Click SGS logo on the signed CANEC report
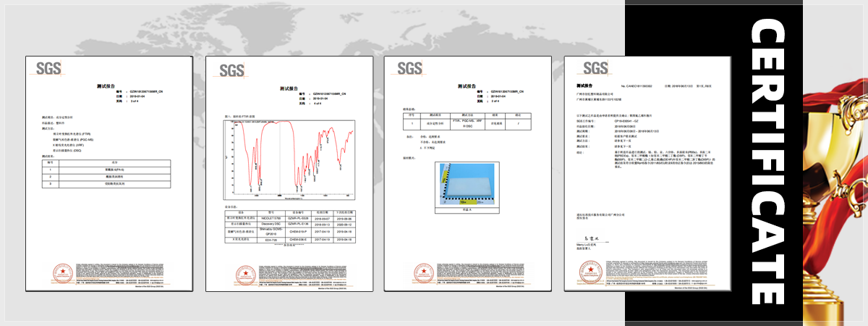This screenshot has width=868, height=326. (x=595, y=69)
